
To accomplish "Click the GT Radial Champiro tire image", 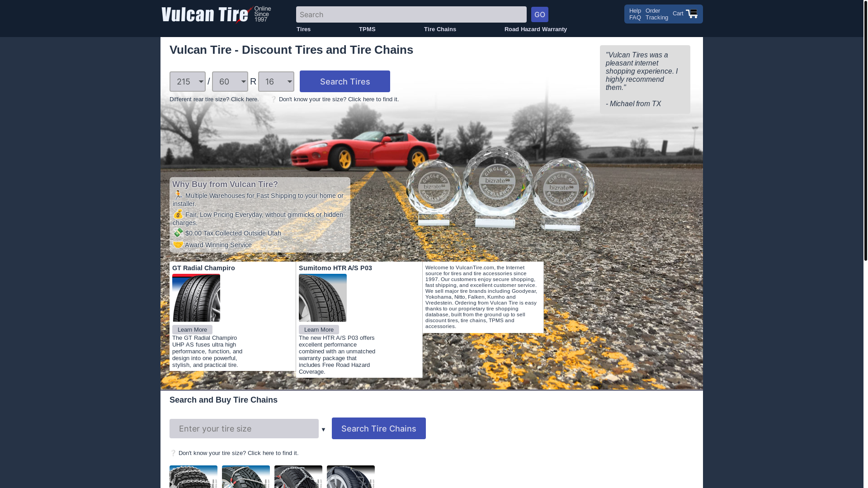I will pyautogui.click(x=196, y=298).
